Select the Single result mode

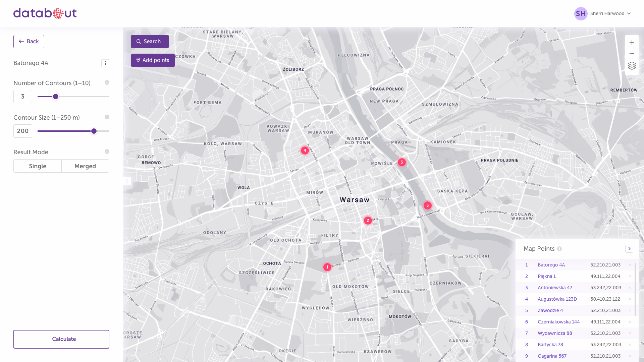(x=37, y=166)
